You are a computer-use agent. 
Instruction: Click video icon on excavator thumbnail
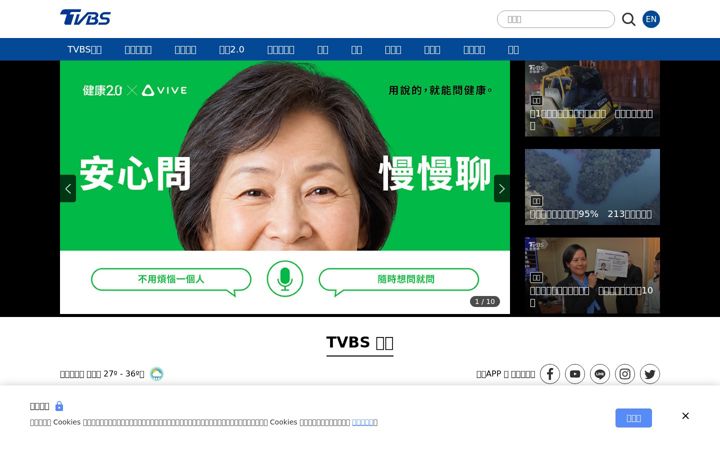click(536, 100)
